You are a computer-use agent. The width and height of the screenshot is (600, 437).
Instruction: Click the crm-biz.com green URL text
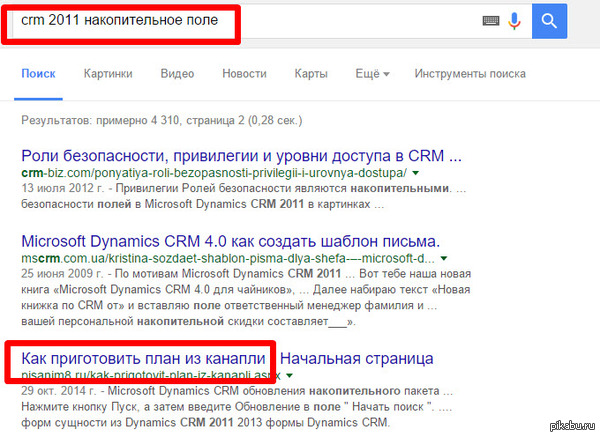pos(214,173)
